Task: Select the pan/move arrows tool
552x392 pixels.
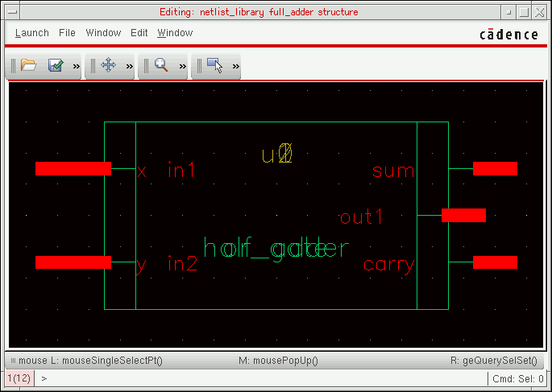Action: click(109, 66)
